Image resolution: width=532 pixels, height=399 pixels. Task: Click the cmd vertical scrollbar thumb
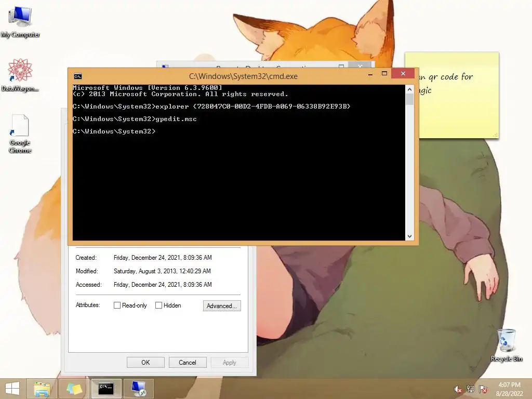point(409,99)
